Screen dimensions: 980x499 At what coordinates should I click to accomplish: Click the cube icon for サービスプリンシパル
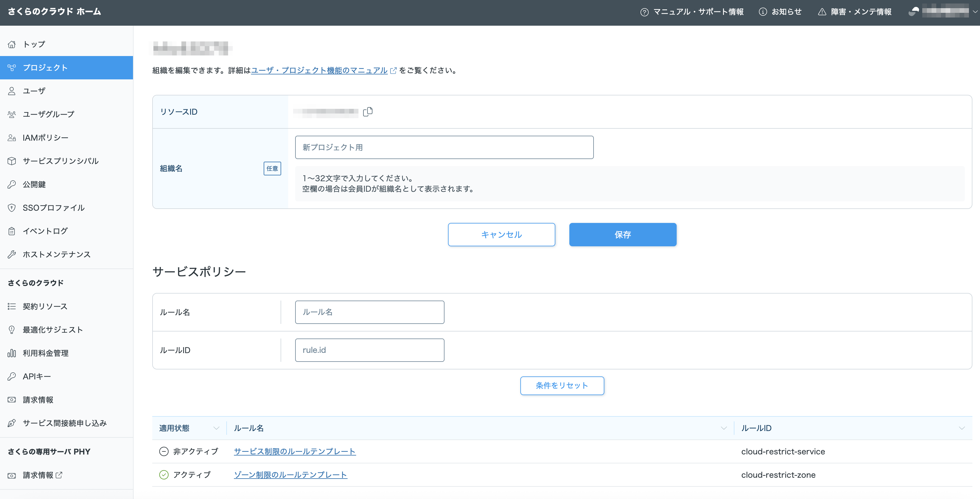(12, 161)
